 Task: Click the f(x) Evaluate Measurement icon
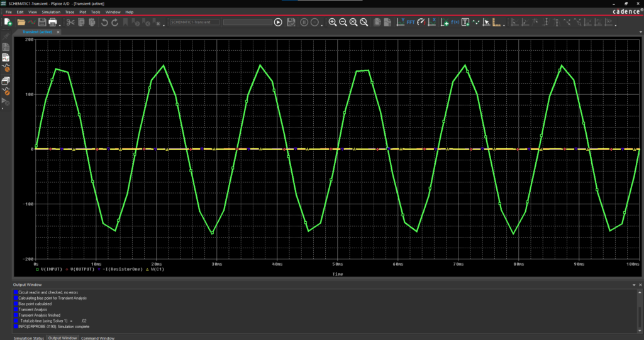(x=455, y=22)
